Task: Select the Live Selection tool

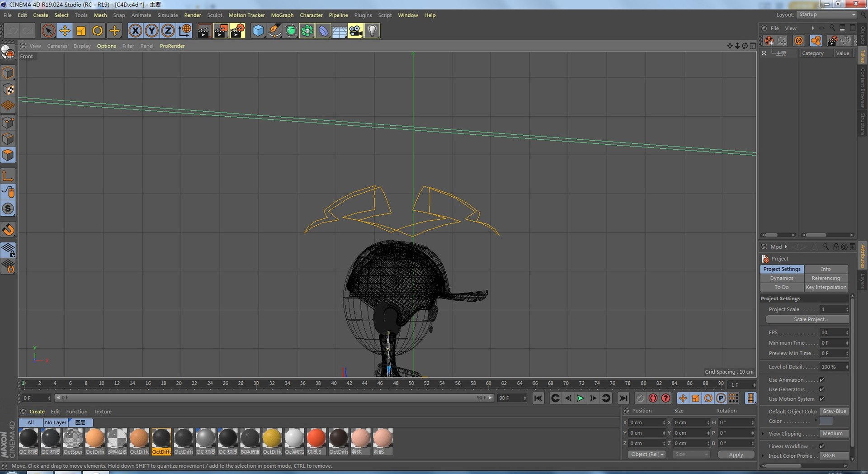Action: (x=48, y=31)
